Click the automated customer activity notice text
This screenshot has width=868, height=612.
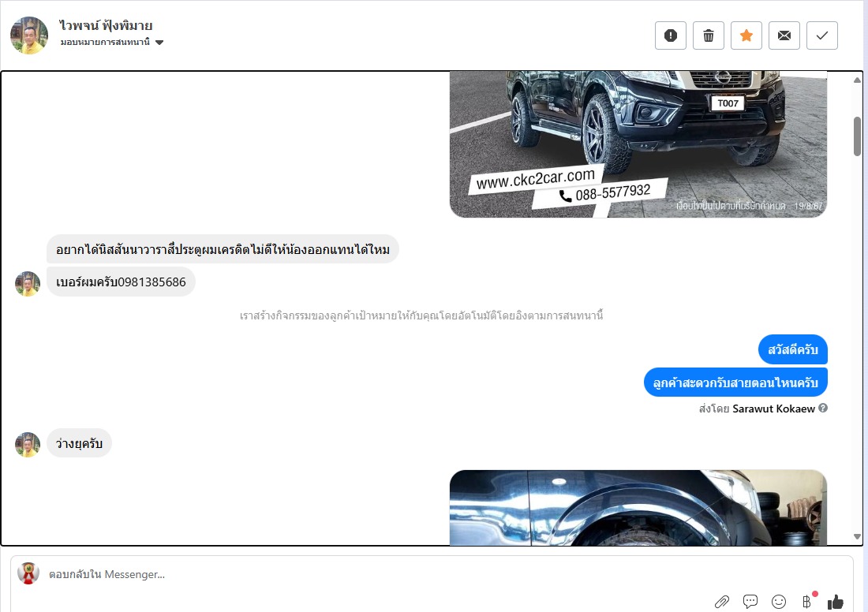421,315
